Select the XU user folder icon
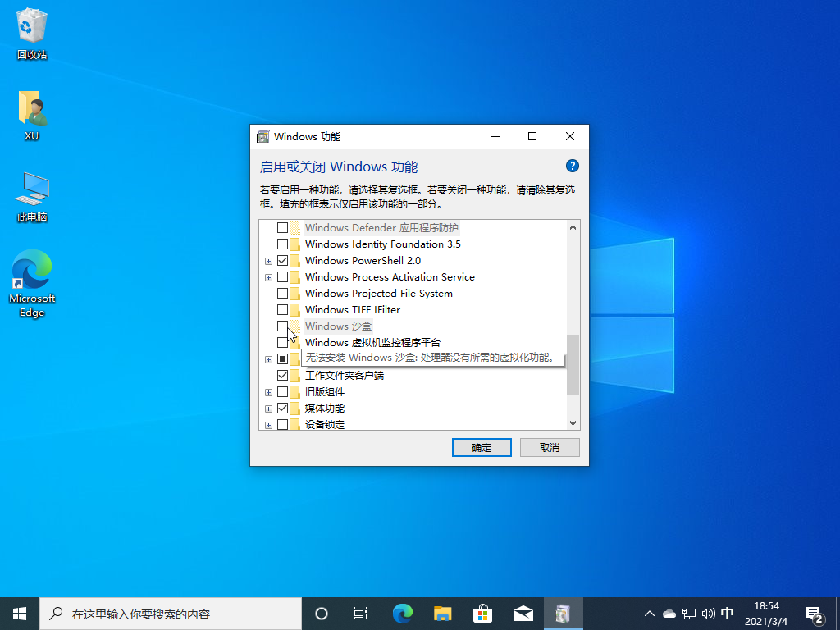840x630 pixels. click(x=32, y=115)
